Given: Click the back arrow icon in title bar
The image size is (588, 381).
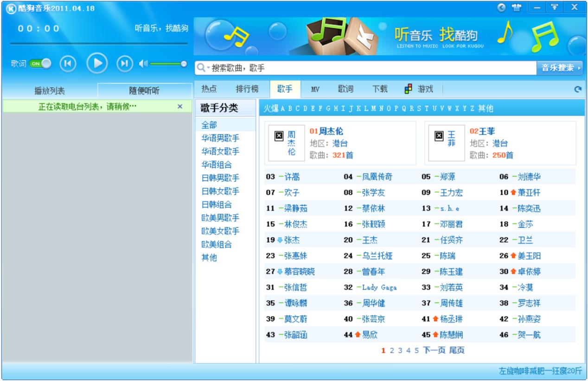Looking at the screenshot, I should [501, 7].
